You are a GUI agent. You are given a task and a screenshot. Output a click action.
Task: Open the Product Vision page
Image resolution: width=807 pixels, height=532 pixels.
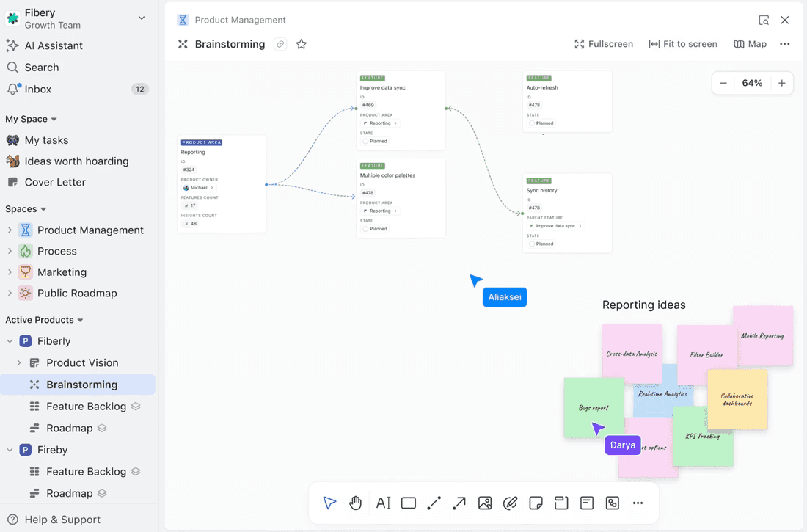point(81,362)
